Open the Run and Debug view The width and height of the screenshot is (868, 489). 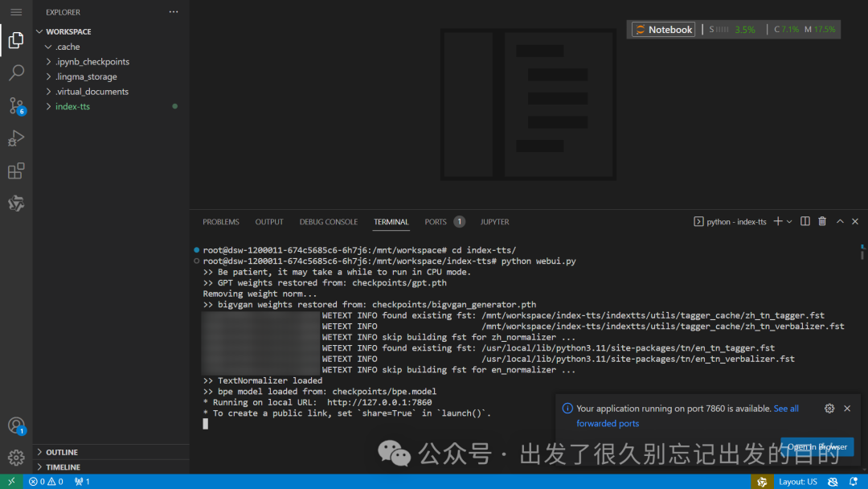(x=16, y=138)
